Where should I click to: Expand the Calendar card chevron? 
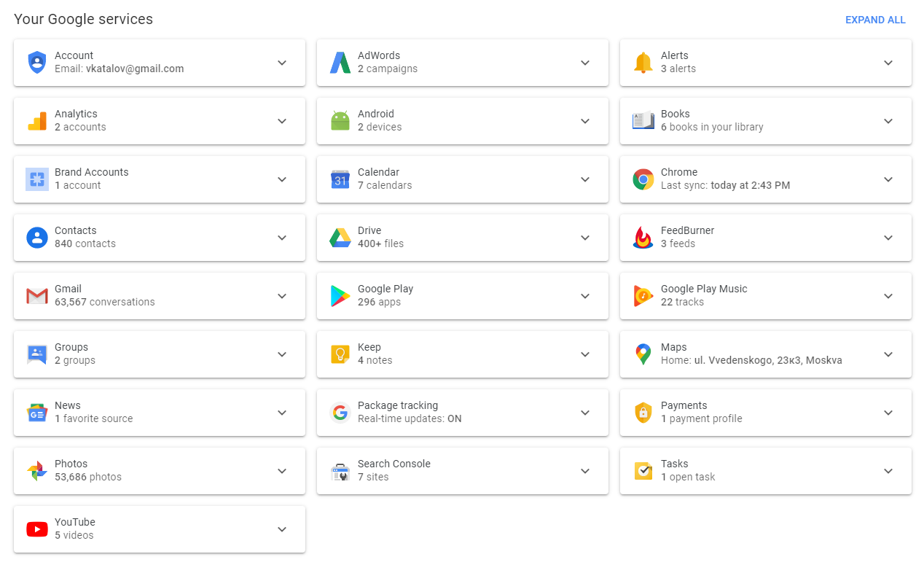tap(585, 179)
